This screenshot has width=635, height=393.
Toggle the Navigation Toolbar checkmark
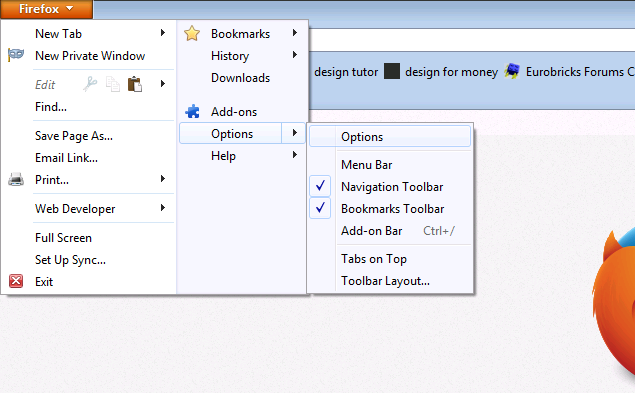[320, 186]
